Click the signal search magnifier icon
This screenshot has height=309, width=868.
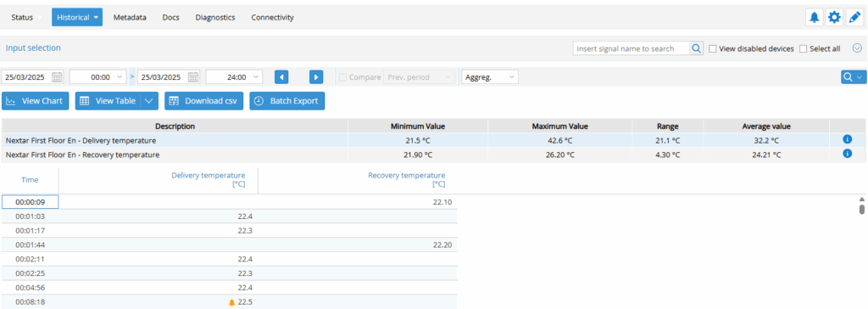coord(696,48)
